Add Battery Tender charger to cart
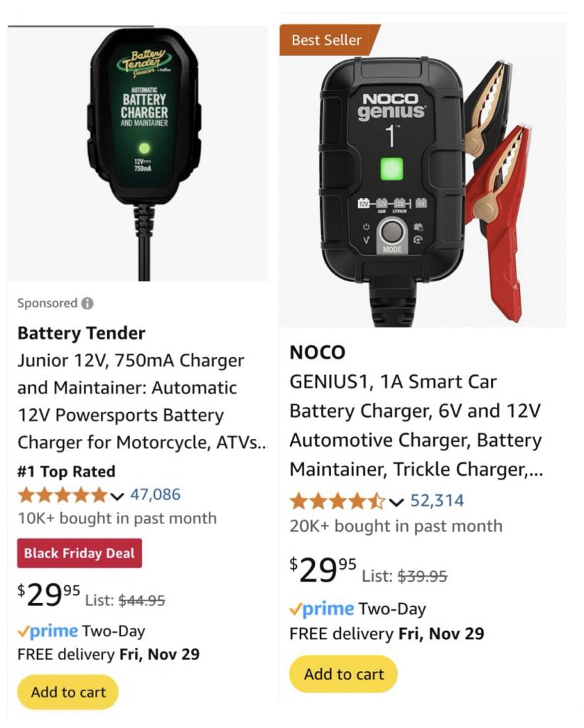 (x=68, y=692)
